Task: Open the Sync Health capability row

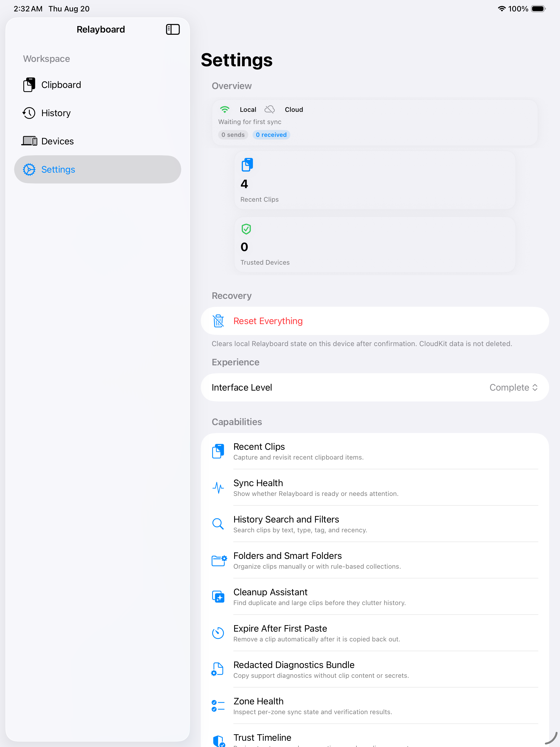Action: tap(375, 488)
